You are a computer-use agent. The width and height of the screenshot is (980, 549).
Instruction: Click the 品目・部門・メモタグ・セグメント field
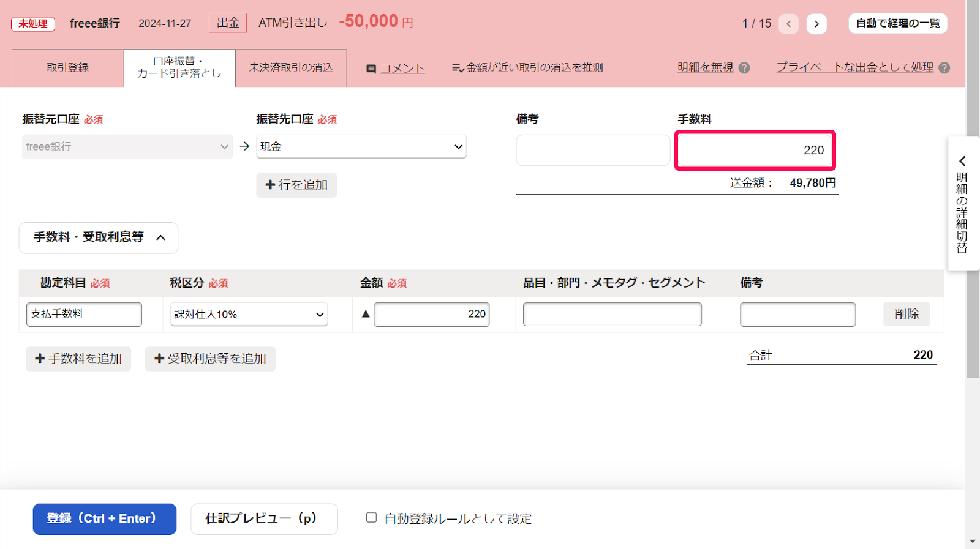click(612, 314)
